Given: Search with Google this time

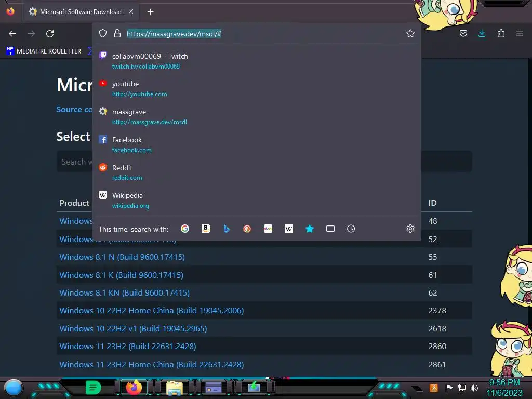Looking at the screenshot, I should click(x=185, y=229).
